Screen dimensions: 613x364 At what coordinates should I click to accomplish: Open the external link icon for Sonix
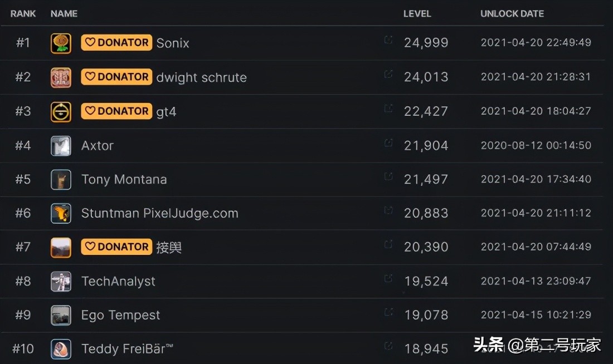pos(388,40)
